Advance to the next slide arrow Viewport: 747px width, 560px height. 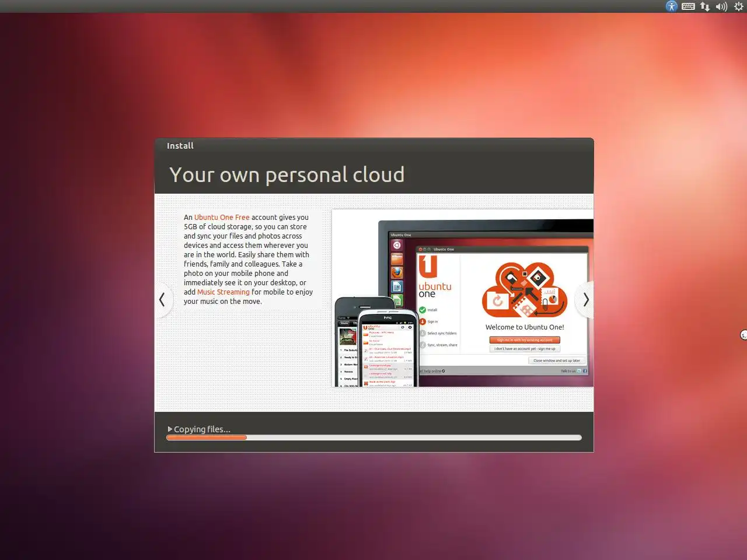[x=585, y=300]
